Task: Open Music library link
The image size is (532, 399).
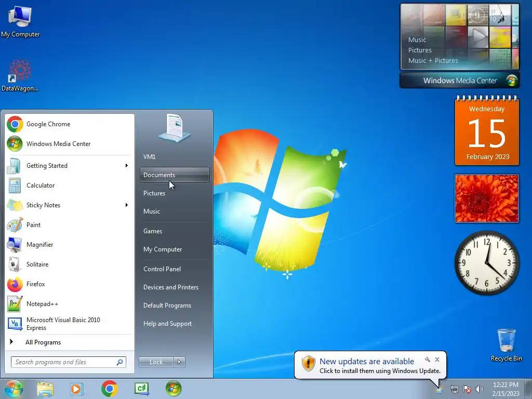Action: click(x=175, y=211)
